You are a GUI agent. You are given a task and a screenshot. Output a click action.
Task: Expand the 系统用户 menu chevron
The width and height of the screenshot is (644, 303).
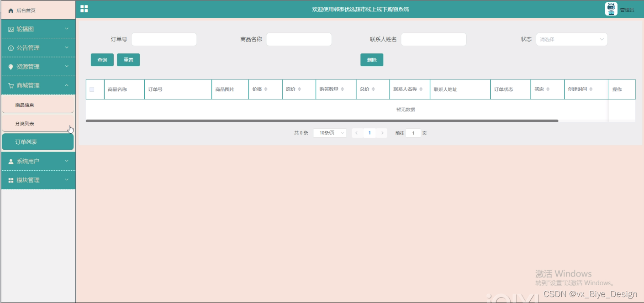[67, 161]
